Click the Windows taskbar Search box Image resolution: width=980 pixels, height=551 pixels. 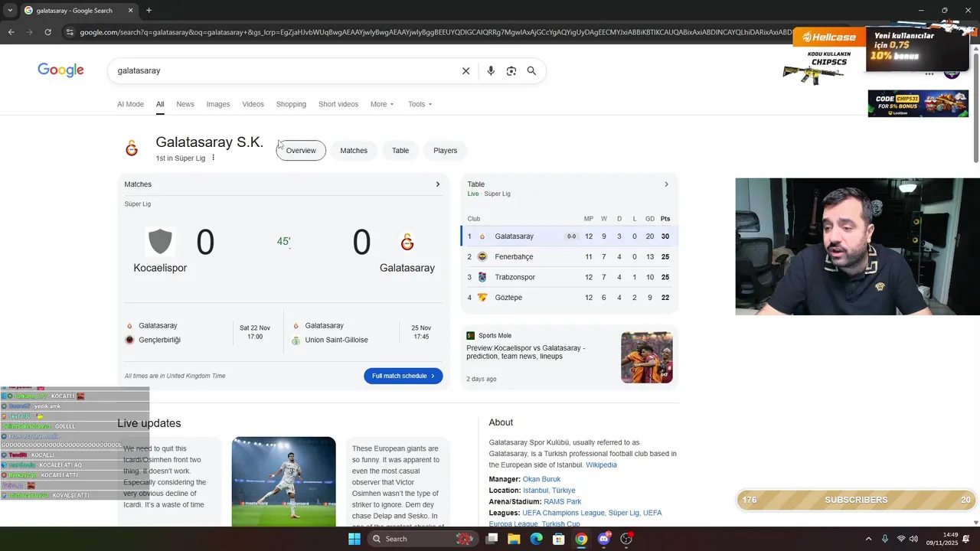(x=423, y=539)
